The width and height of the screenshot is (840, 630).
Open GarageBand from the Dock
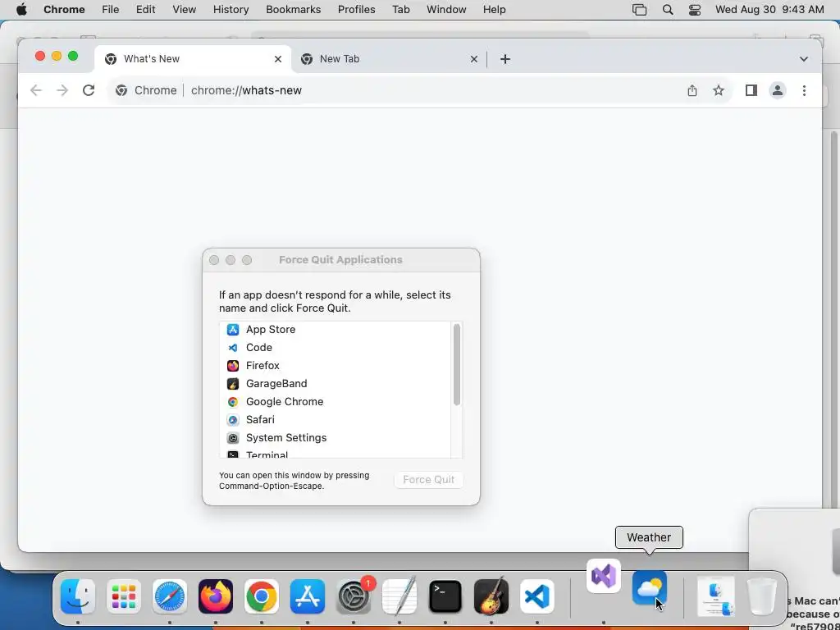coord(491,596)
